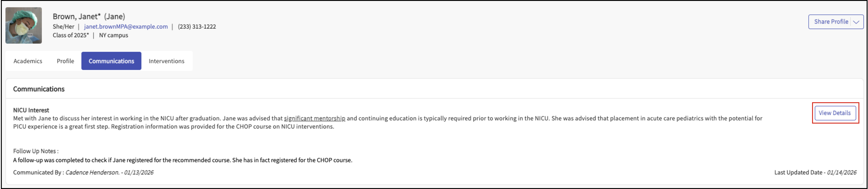Click the NY campus label
The height and width of the screenshot is (189, 868).
pos(113,35)
